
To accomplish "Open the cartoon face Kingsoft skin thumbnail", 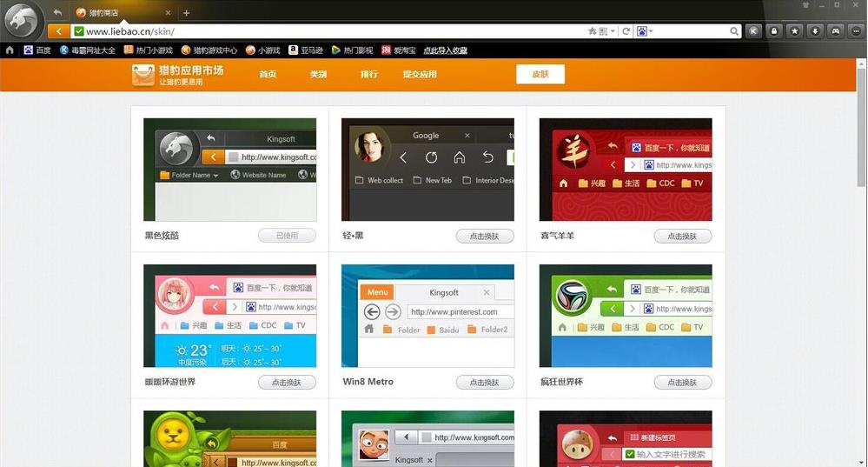I will [x=427, y=439].
